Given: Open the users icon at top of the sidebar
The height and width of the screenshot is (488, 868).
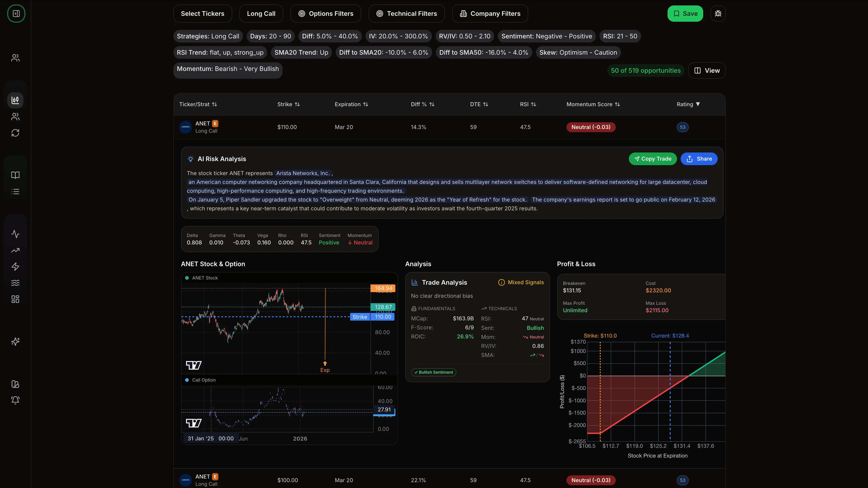Looking at the screenshot, I should click(16, 58).
